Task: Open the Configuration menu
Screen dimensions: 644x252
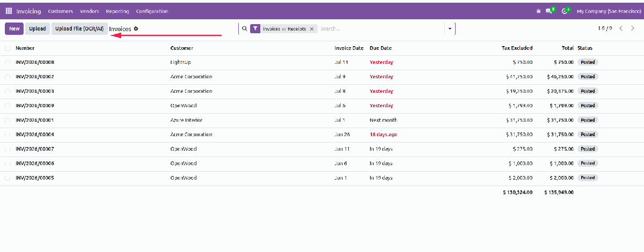Action: click(152, 11)
